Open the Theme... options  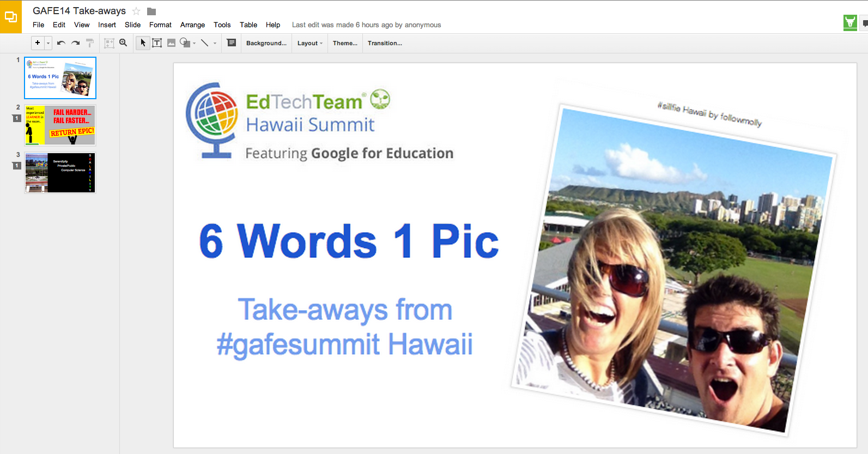[x=345, y=43]
